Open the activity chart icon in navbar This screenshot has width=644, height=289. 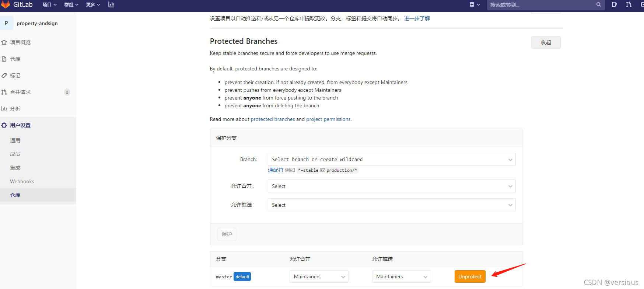pyautogui.click(x=111, y=4)
